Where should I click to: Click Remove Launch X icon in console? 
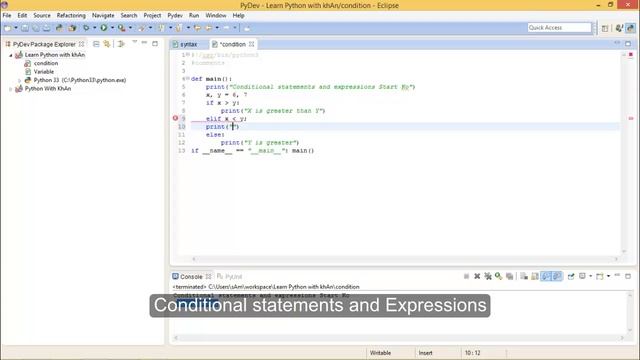click(477, 276)
